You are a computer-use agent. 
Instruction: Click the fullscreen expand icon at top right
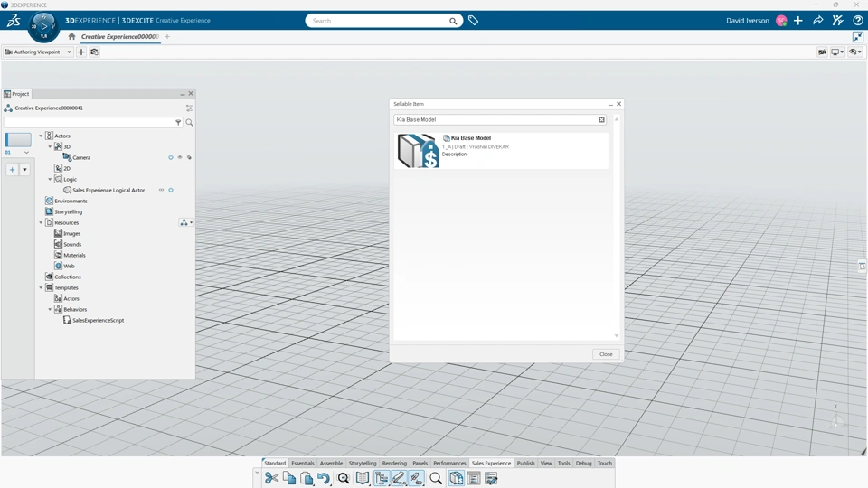pyautogui.click(x=858, y=37)
